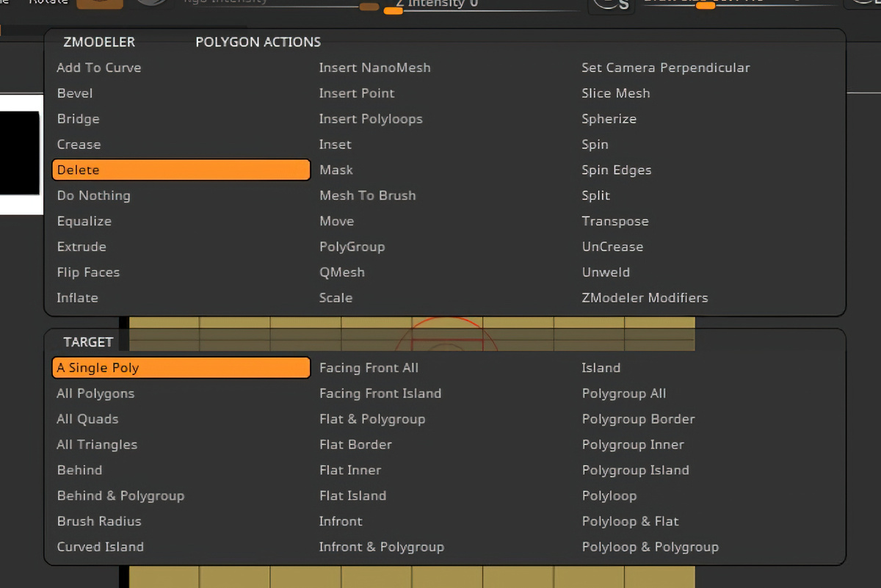Select the Mask action
Screen dimensions: 881x588
pos(336,170)
